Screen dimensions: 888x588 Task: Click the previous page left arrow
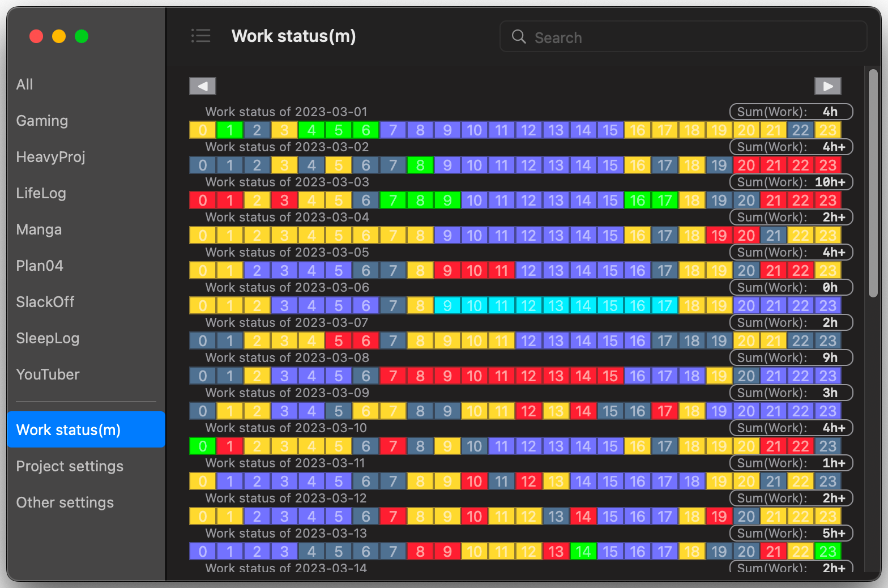pos(203,86)
